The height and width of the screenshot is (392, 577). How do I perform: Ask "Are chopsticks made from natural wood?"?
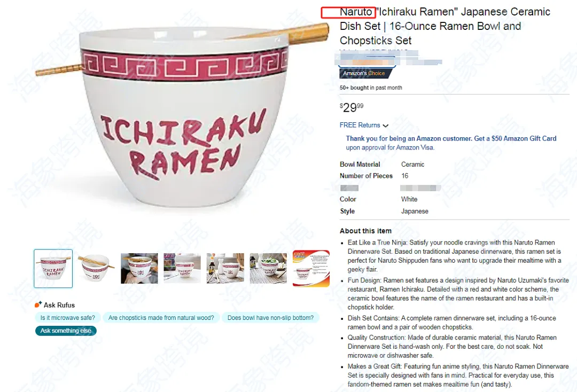pyautogui.click(x=161, y=318)
